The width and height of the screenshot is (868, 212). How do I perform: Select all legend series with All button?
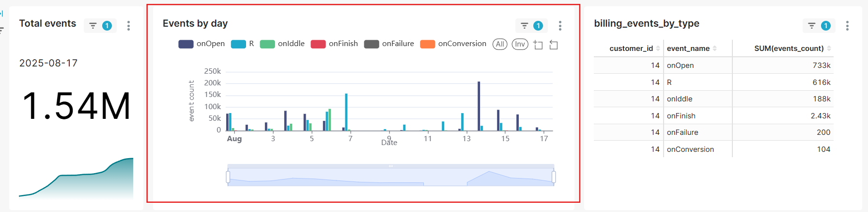pyautogui.click(x=500, y=44)
